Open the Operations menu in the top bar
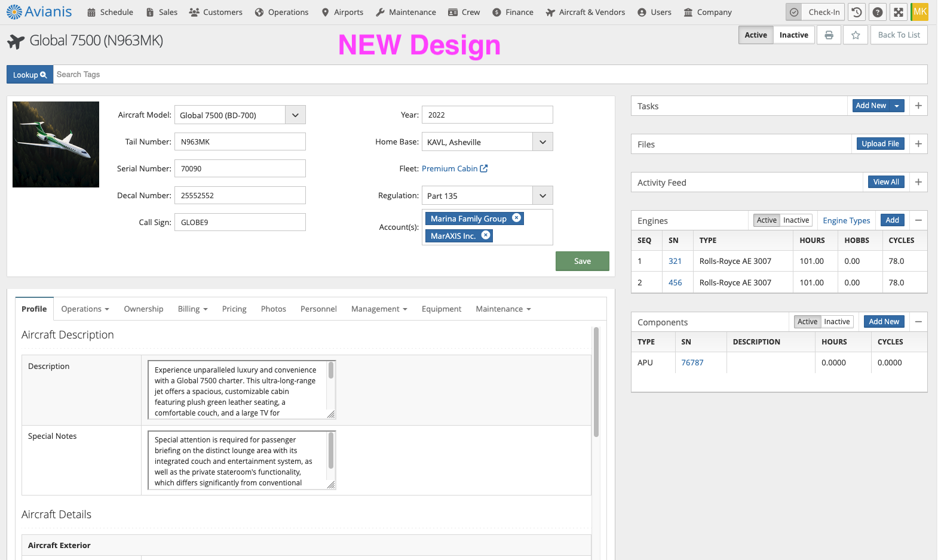Screen dimensions: 938x560 [x=281, y=12]
